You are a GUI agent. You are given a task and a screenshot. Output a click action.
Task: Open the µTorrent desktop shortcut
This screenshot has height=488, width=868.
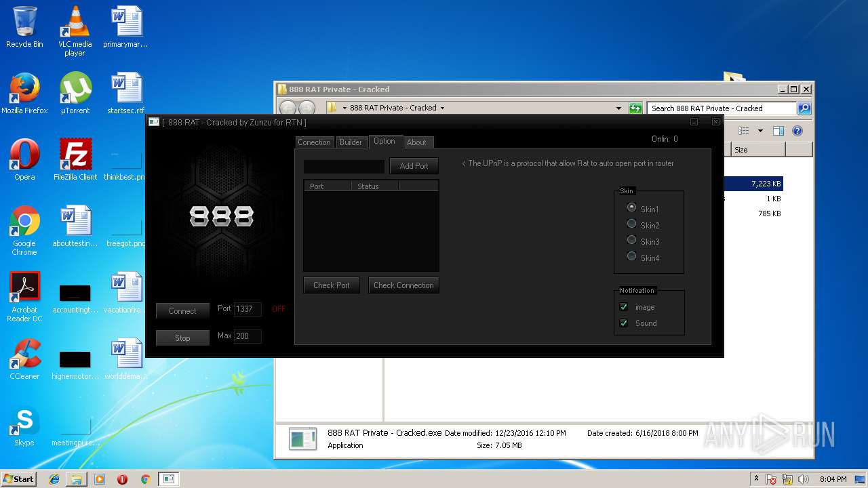coord(75,94)
